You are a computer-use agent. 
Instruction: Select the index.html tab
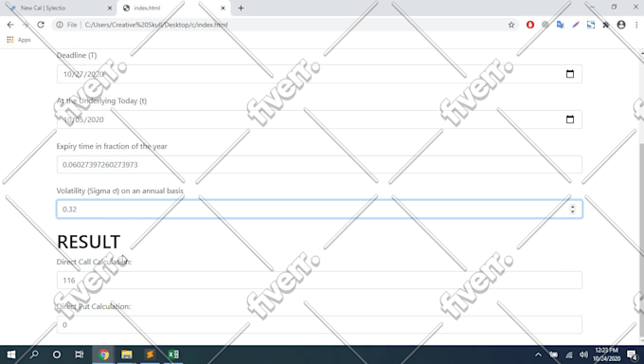click(172, 9)
